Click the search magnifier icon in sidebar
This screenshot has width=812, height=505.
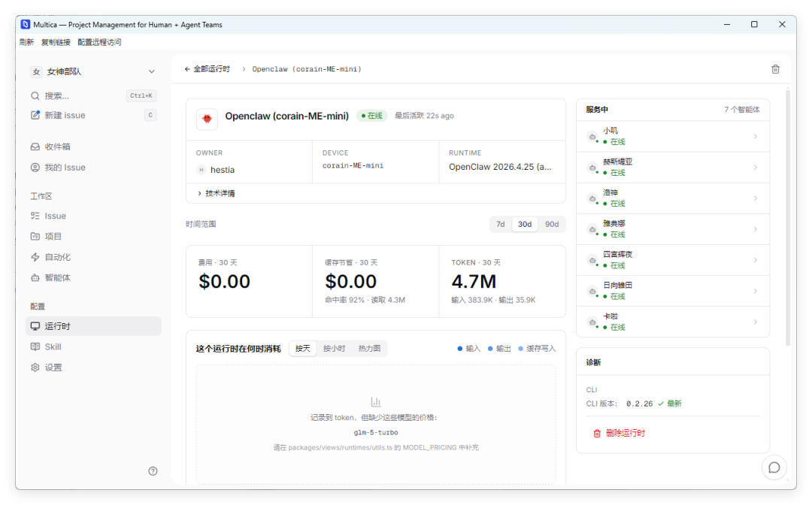(x=35, y=95)
